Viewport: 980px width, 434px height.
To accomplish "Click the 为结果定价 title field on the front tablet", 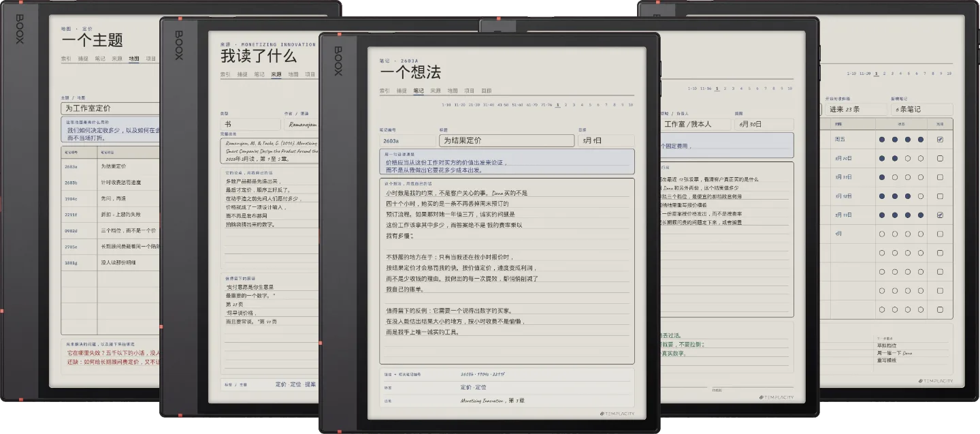I will coord(506,140).
